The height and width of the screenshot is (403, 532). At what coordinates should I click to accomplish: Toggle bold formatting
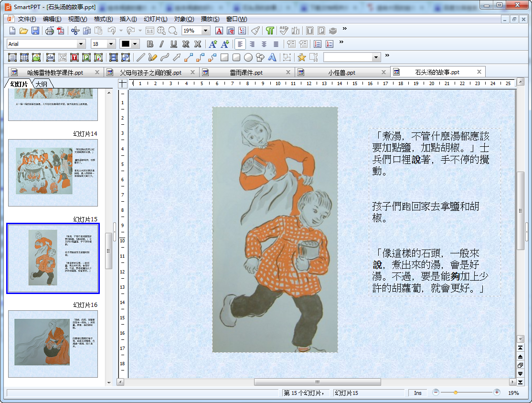click(x=150, y=44)
